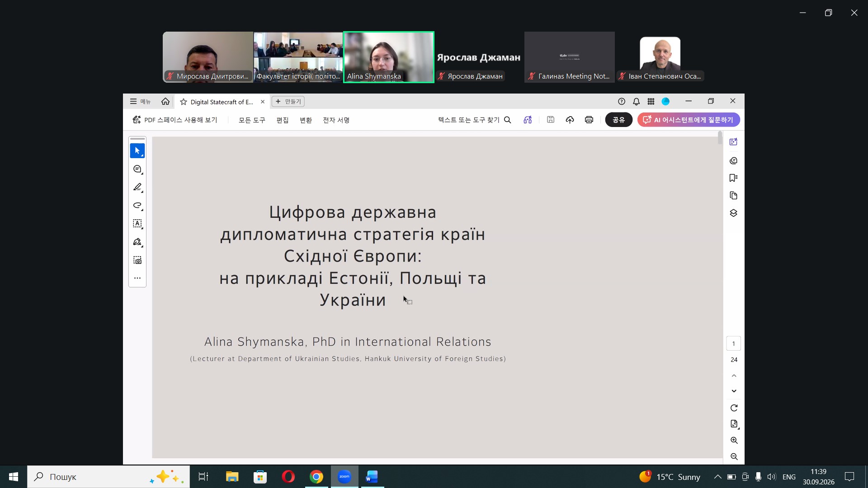Select the arrow selection tool in PDF toolbar

pyautogui.click(x=137, y=151)
